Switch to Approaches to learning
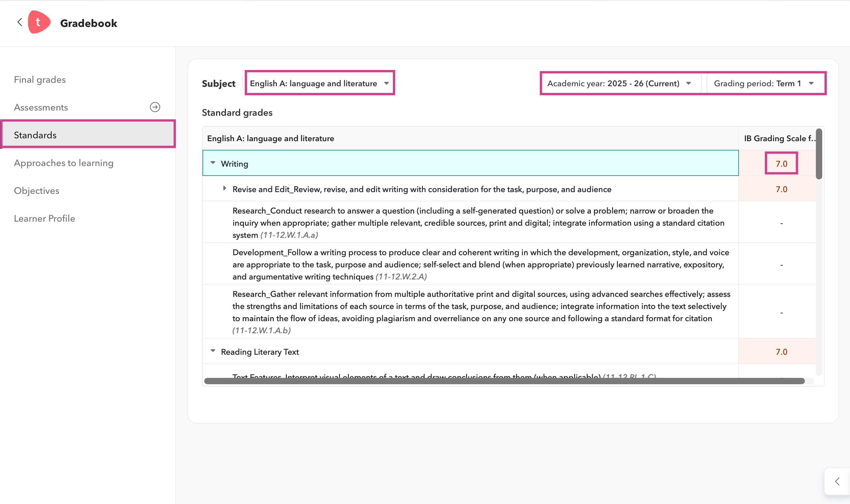Viewport: 850px width, 504px height. [63, 163]
